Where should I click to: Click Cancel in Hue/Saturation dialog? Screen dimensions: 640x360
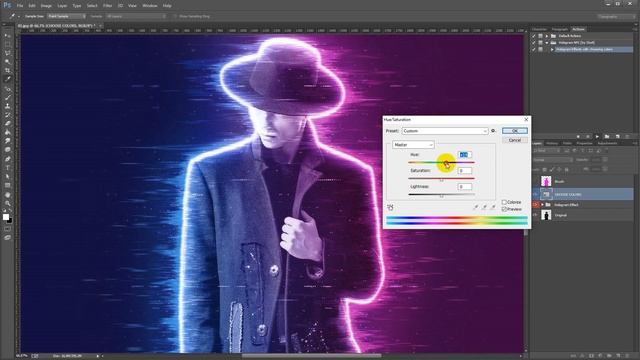[x=515, y=140]
